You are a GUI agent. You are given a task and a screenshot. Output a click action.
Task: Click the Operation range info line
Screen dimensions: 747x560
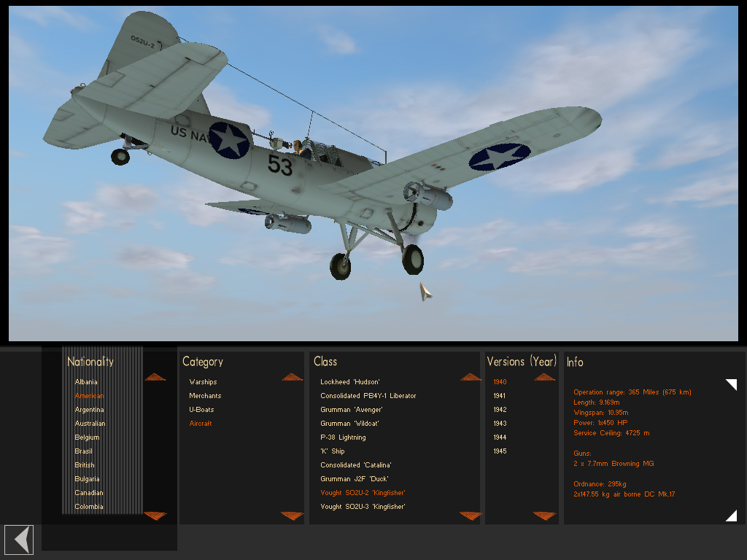pyautogui.click(x=632, y=392)
